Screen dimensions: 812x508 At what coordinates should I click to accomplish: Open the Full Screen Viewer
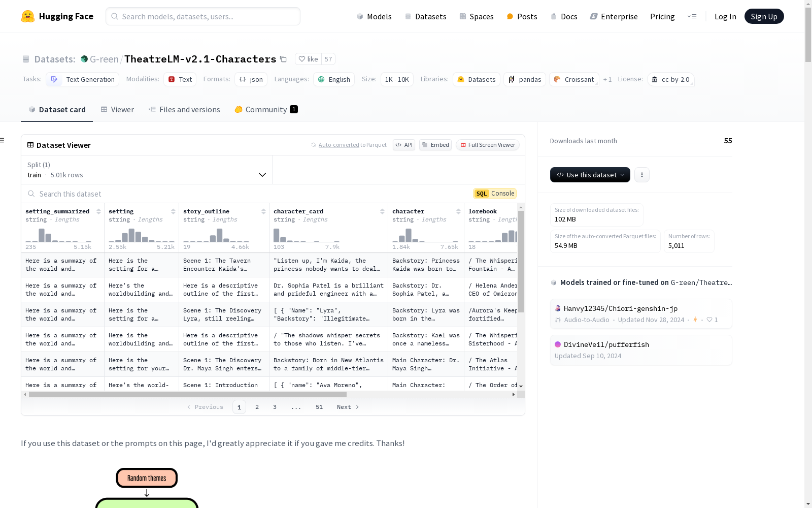coord(487,145)
